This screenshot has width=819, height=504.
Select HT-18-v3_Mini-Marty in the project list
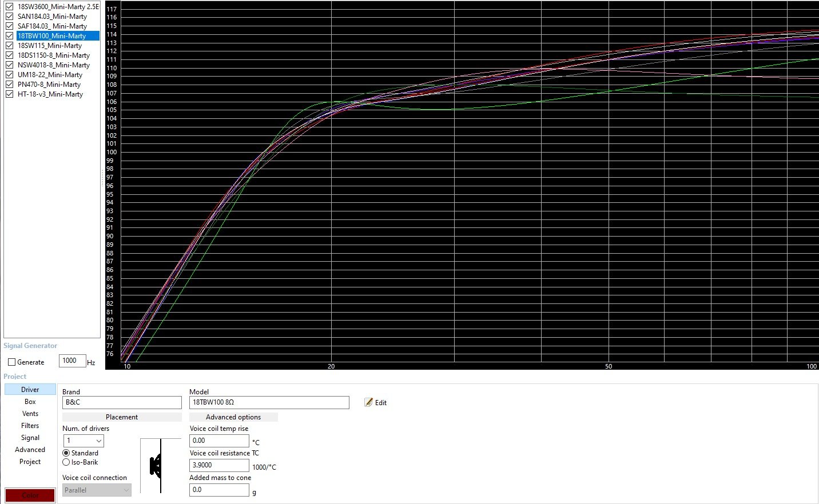pos(50,94)
